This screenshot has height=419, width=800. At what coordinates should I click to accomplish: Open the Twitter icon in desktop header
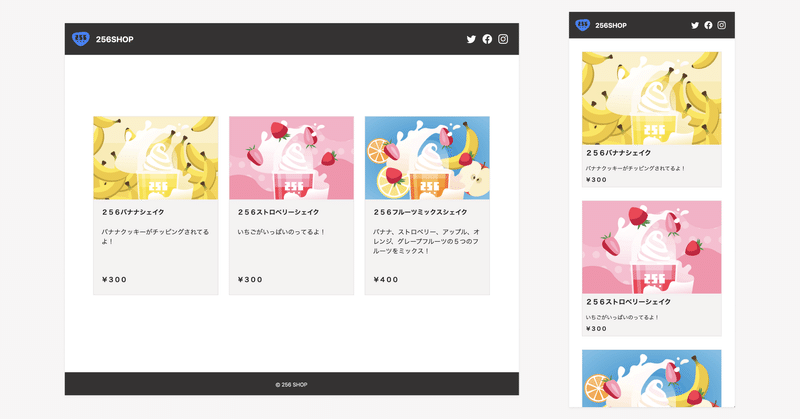coord(471,39)
